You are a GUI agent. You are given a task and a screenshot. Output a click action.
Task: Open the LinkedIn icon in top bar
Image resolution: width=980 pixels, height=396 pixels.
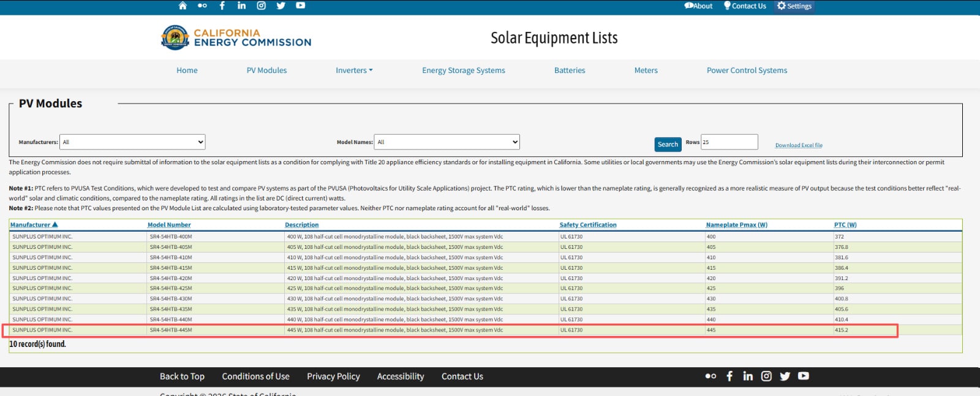[241, 6]
